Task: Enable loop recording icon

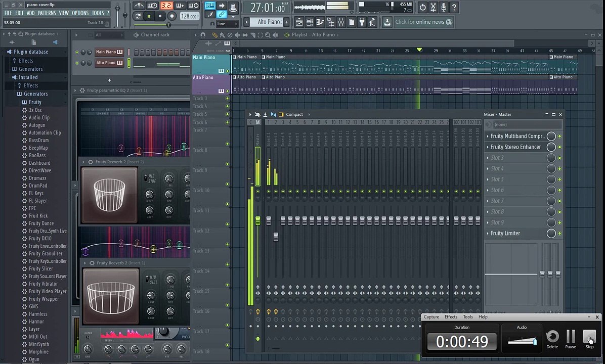Action: pos(193,6)
